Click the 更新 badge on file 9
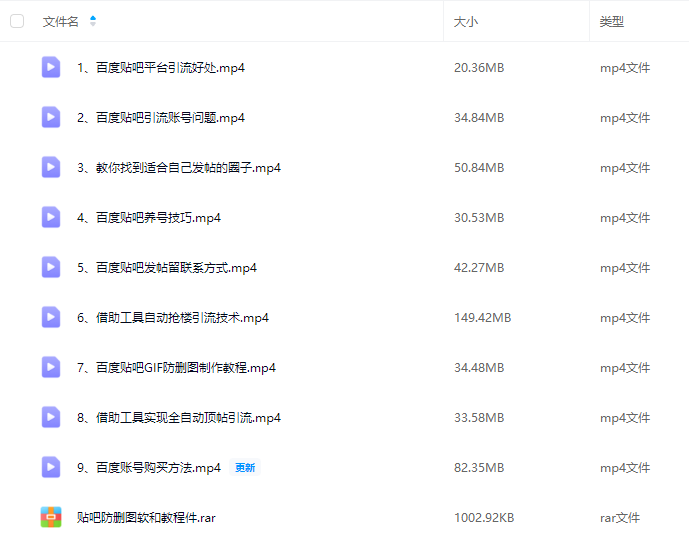 245,468
